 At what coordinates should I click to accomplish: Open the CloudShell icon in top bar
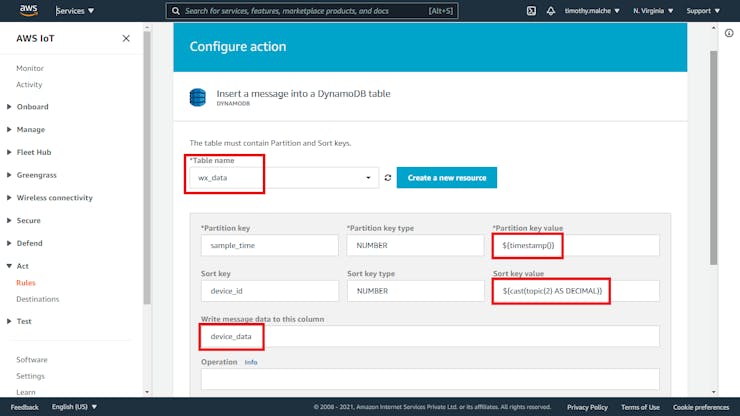point(531,10)
